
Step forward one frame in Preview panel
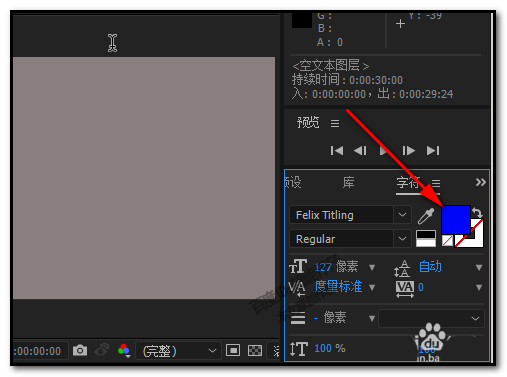pyautogui.click(x=409, y=151)
